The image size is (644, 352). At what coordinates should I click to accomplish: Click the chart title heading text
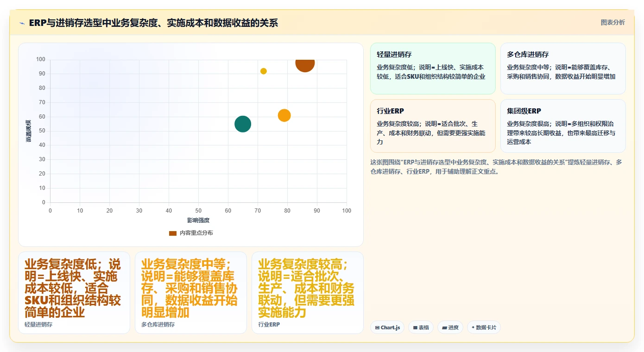click(153, 23)
